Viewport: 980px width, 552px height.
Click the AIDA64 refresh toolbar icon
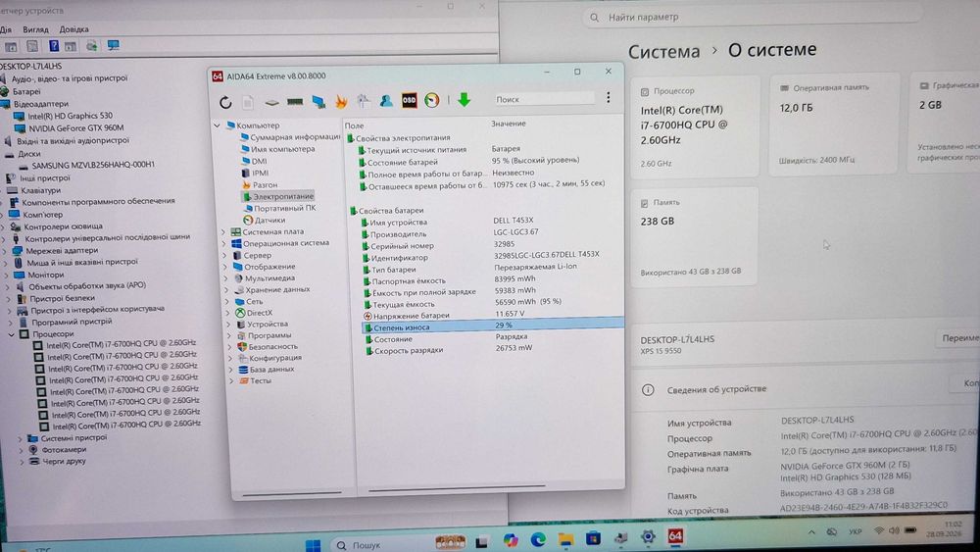(x=225, y=102)
